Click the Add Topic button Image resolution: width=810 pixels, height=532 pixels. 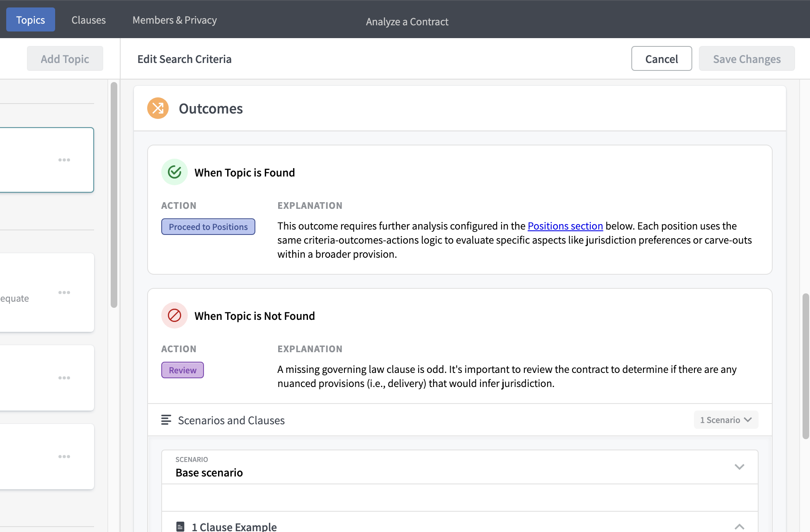pyautogui.click(x=65, y=58)
